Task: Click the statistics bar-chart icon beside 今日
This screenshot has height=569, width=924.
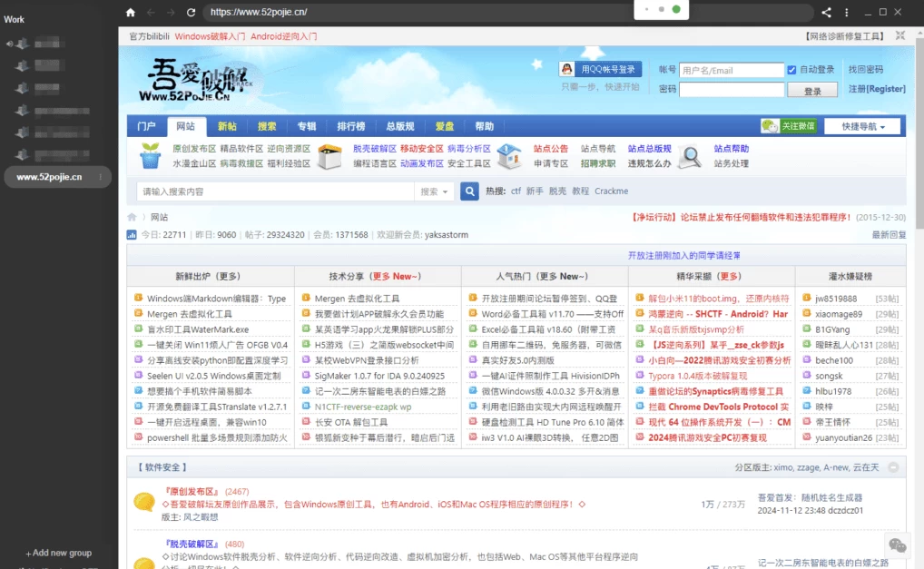Action: [x=132, y=235]
